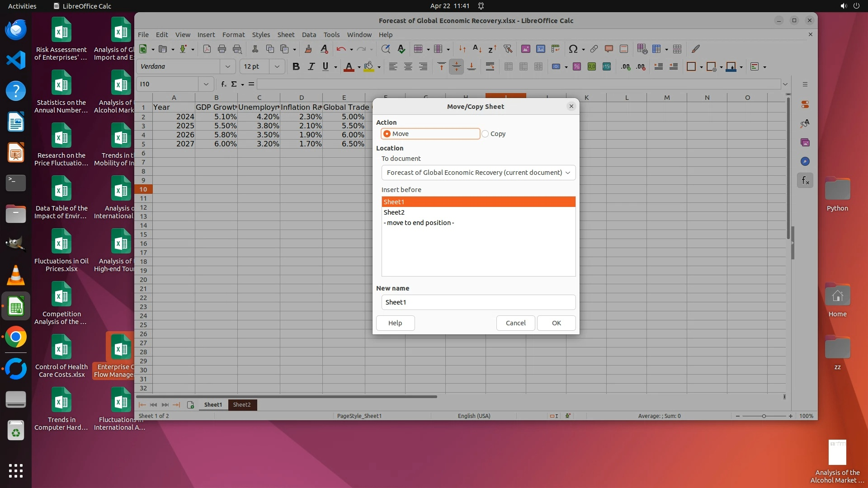Screen dimensions: 868x488
Task: Click the Sort Ascending toolbar icon
Action: click(477, 49)
